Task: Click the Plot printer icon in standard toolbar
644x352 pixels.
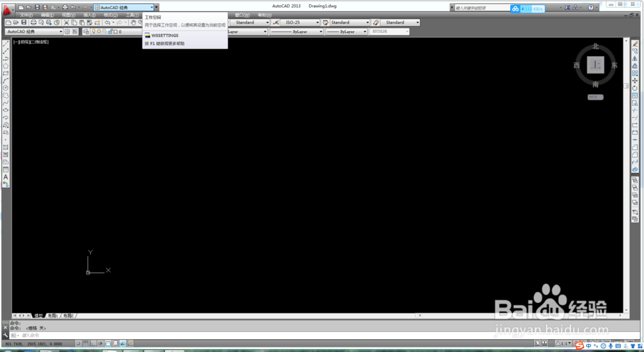Action: pos(33,23)
